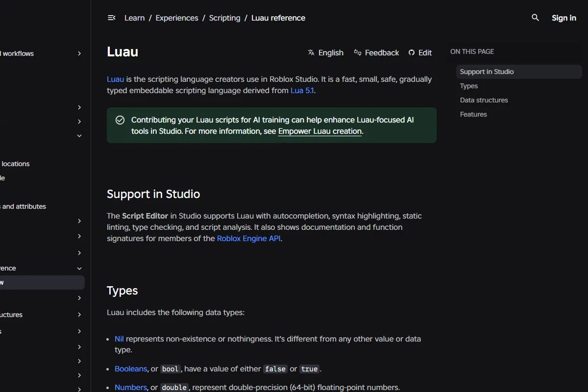Screen dimensions: 588x392
Task: Click Edit to edit this page
Action: [x=420, y=52]
